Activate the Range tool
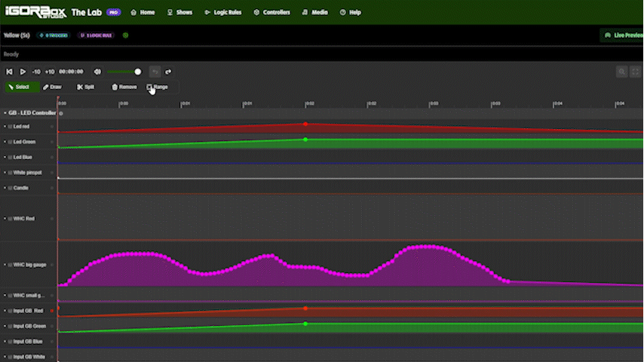Viewport: 644px width, 362px height. point(158,87)
